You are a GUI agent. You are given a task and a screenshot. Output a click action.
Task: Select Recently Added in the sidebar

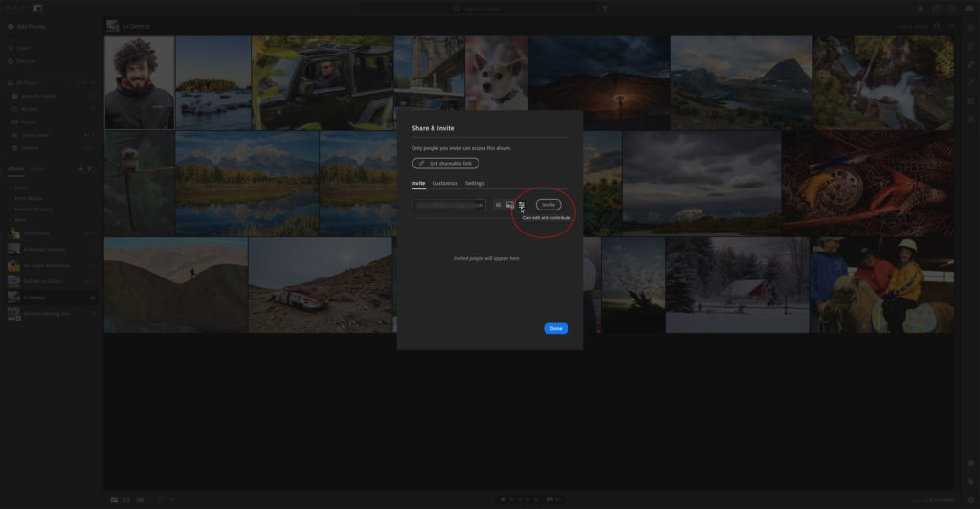click(34, 97)
